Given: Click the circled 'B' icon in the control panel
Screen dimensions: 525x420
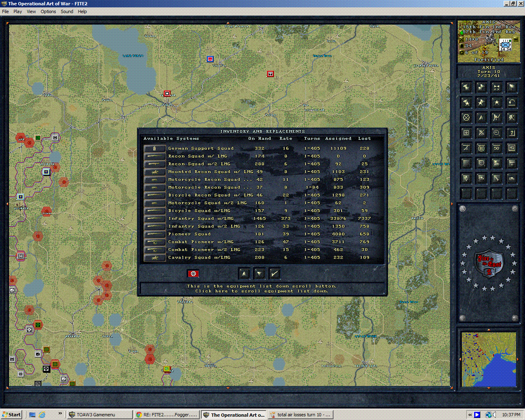Looking at the screenshot, I should [x=482, y=148].
